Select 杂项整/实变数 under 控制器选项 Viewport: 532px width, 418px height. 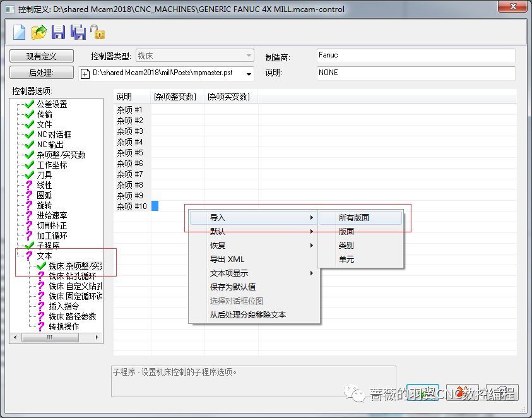(x=61, y=155)
